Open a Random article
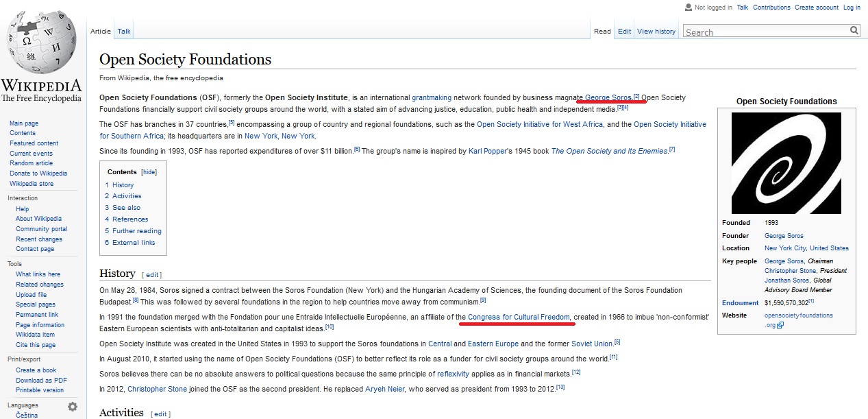The image size is (868, 419). (31, 163)
